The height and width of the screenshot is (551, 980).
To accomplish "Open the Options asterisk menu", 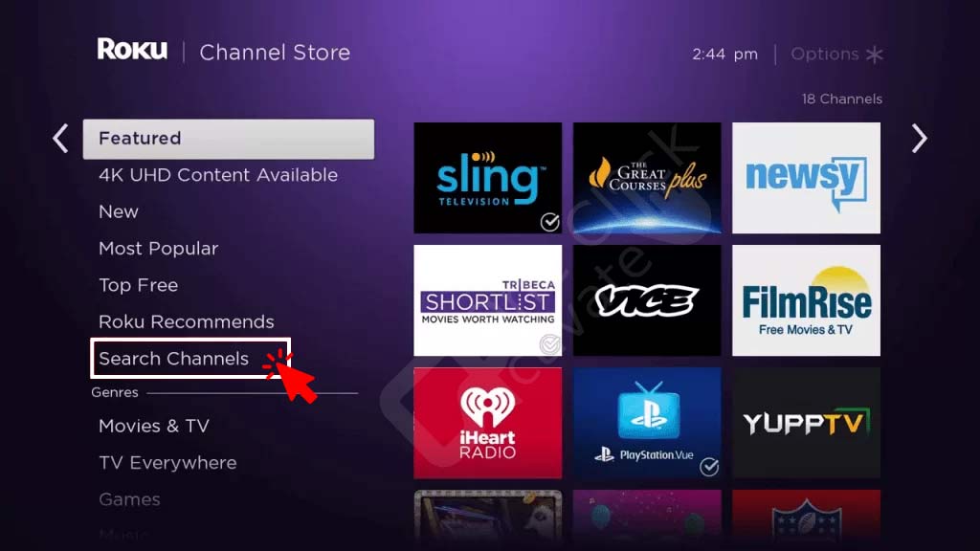I will [836, 55].
